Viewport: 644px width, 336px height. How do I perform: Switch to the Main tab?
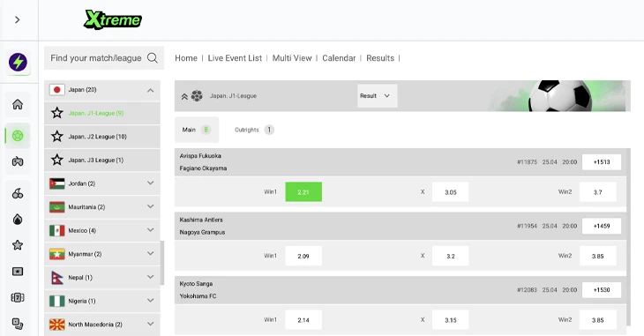point(197,130)
